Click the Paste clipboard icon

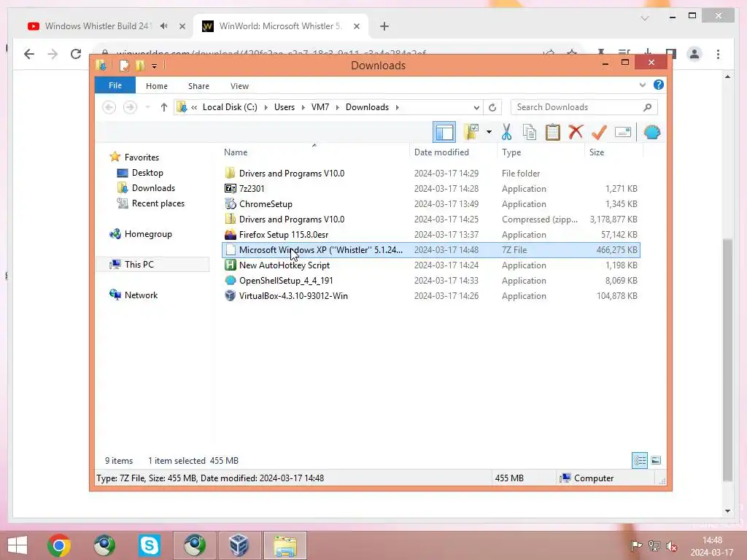[552, 132]
